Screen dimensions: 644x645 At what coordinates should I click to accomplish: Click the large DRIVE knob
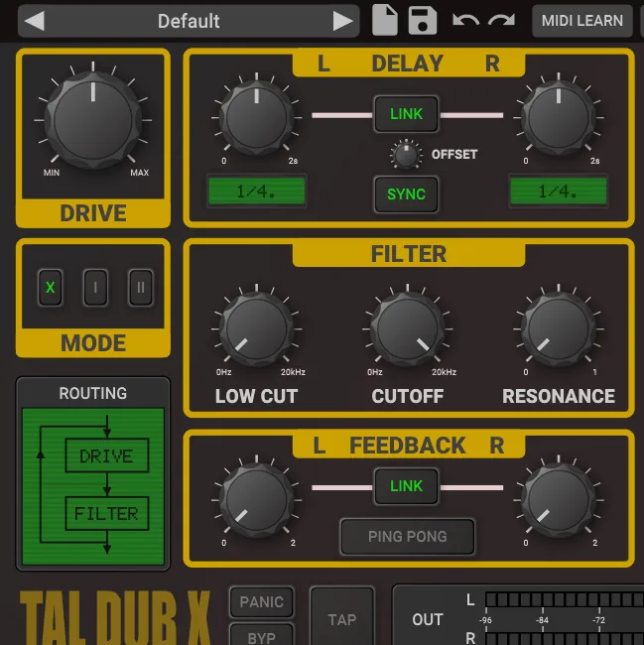pyautogui.click(x=93, y=120)
